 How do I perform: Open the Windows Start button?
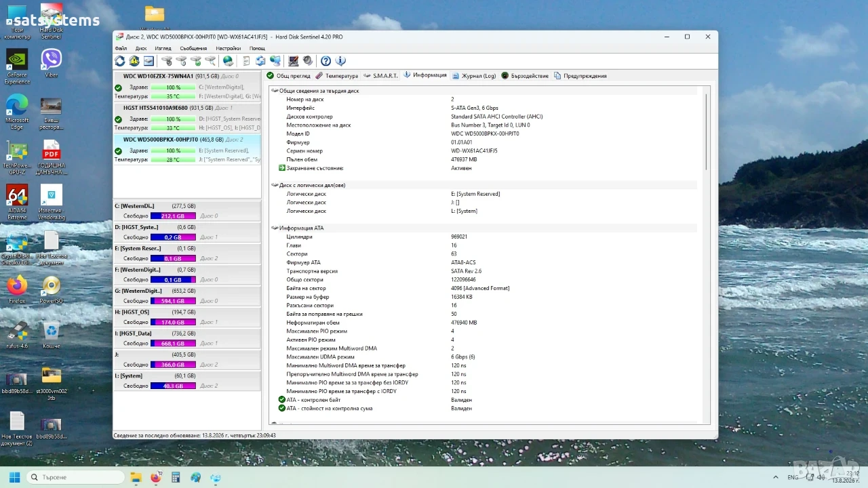[x=15, y=477]
